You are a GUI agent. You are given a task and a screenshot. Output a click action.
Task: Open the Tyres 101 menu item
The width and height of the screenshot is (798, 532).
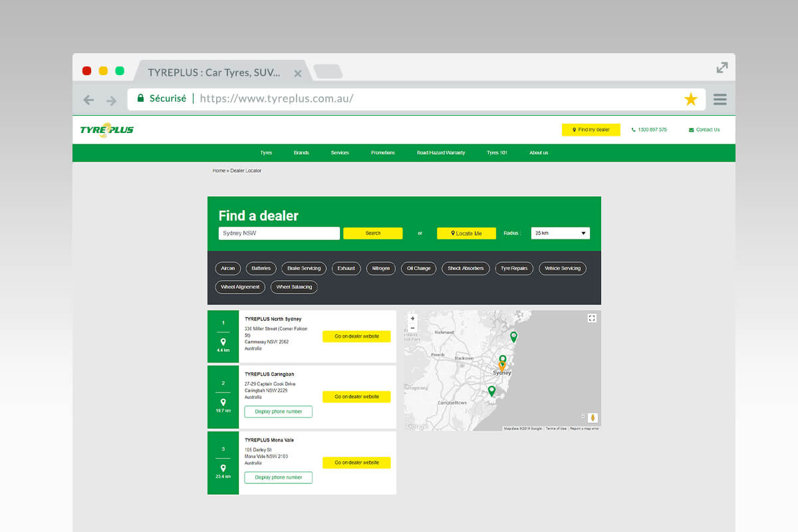pyautogui.click(x=497, y=153)
